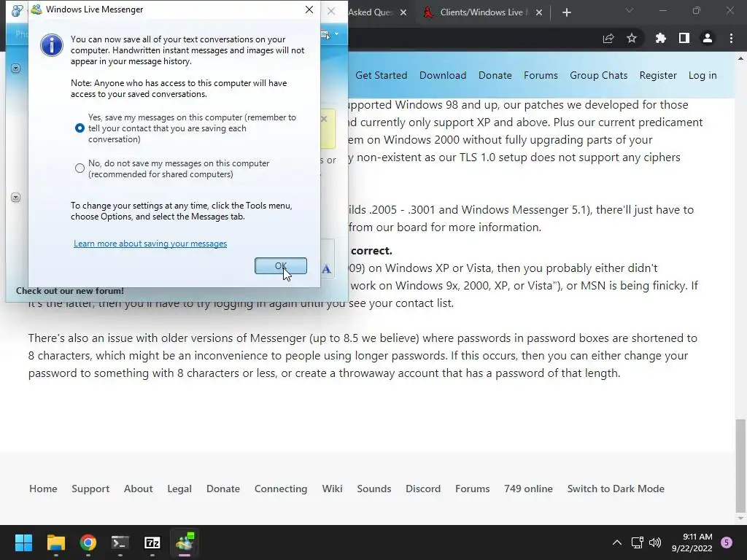The image size is (747, 560).
Task: Select 'Yes, save my messages' radio button
Action: [80, 128]
